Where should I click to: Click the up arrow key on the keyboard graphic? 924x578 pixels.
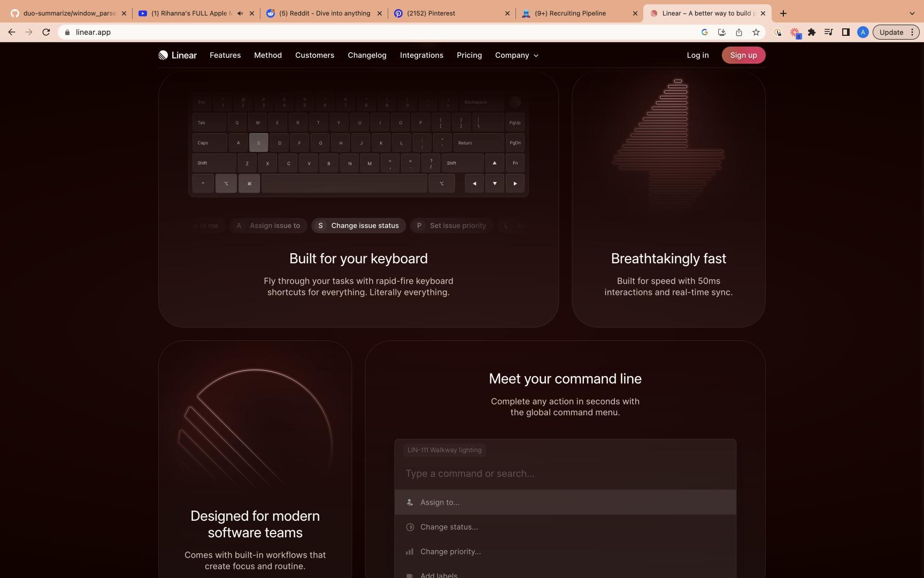[495, 163]
